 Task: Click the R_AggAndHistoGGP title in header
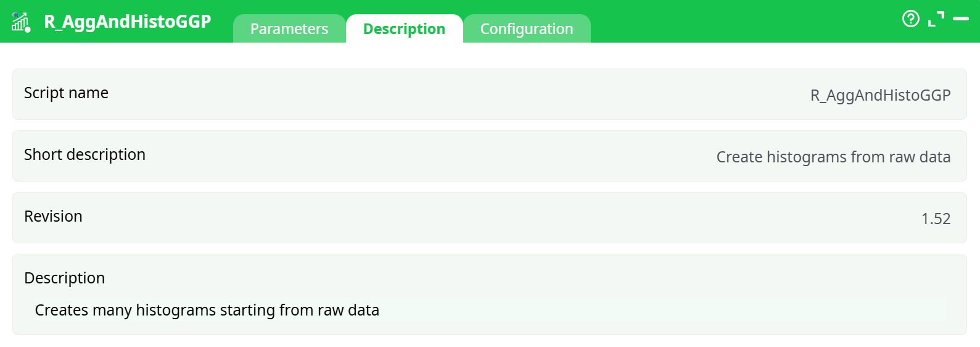[x=128, y=22]
